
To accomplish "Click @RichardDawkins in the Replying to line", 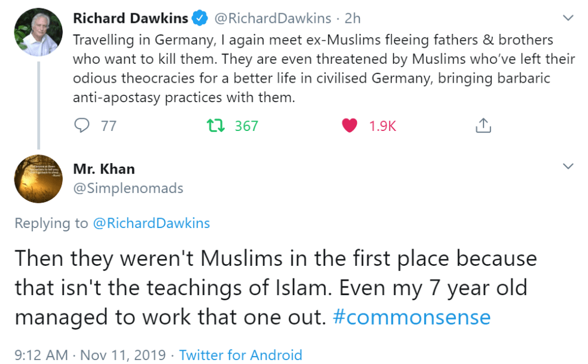I will click(151, 223).
